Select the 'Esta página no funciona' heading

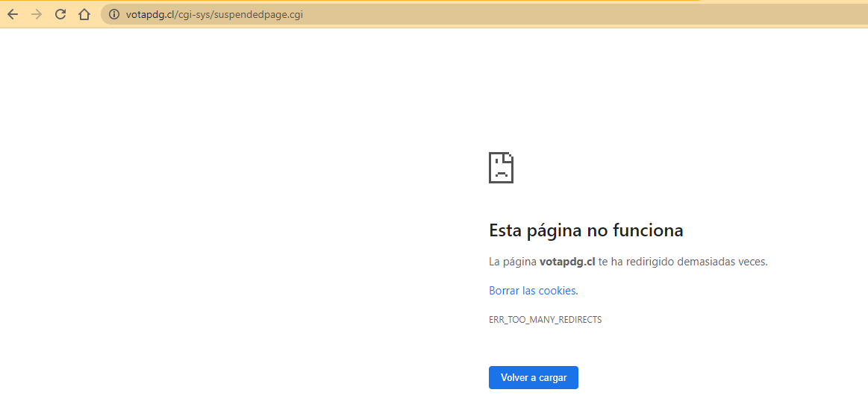tap(586, 230)
